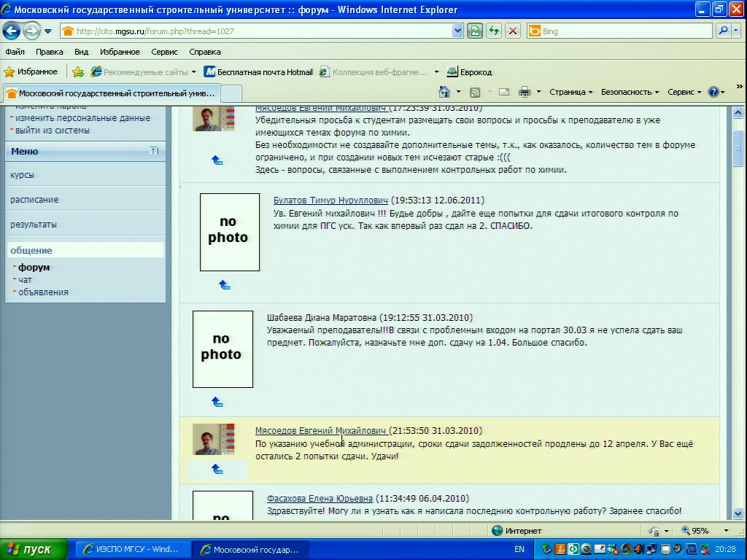The width and height of the screenshot is (747, 560).
Task: Open a new blank tab
Action: coord(231,93)
